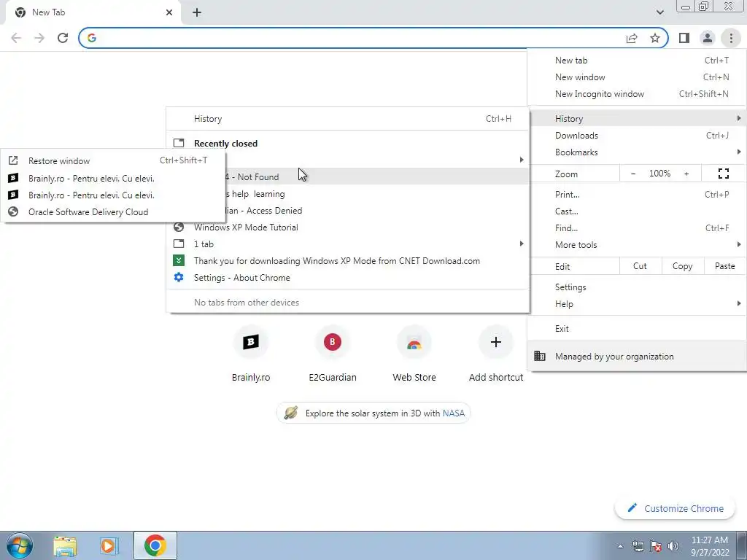Choose New Incognito window
747x560 pixels.
pyautogui.click(x=637, y=94)
